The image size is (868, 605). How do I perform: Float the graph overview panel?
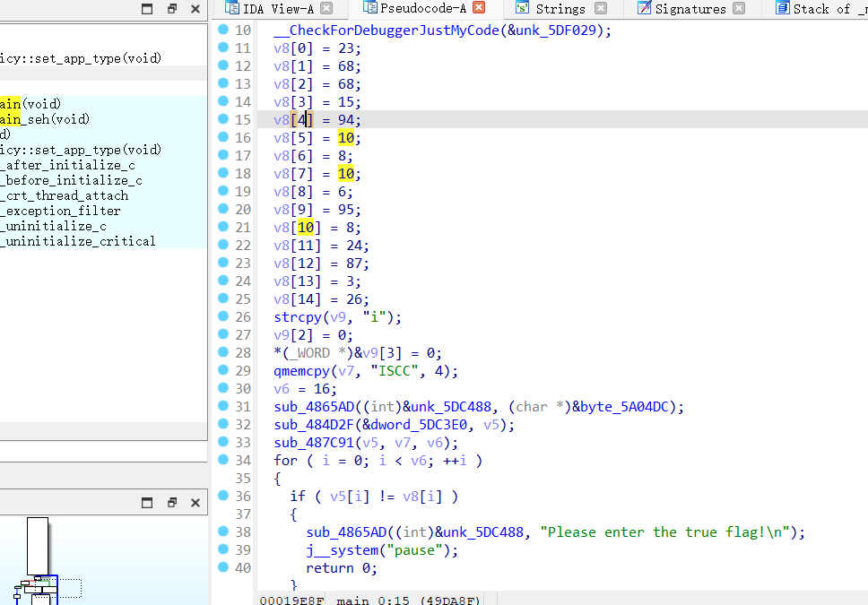[x=172, y=503]
